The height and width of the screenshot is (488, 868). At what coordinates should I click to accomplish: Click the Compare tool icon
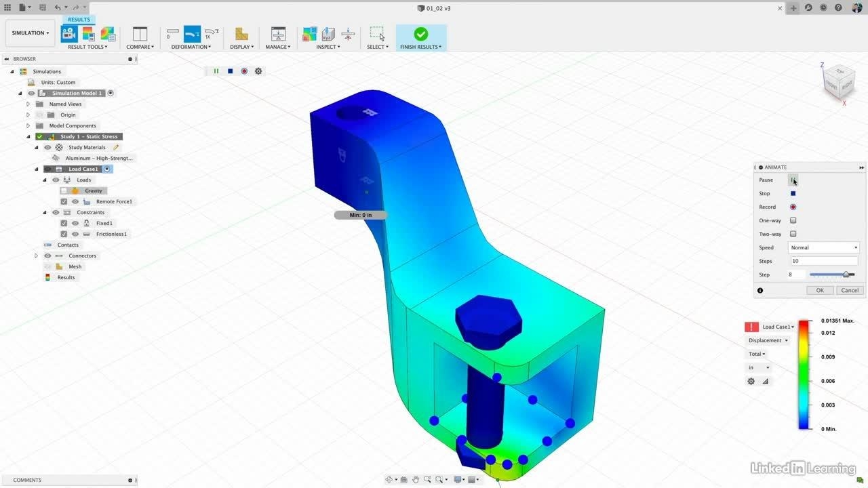click(x=140, y=34)
